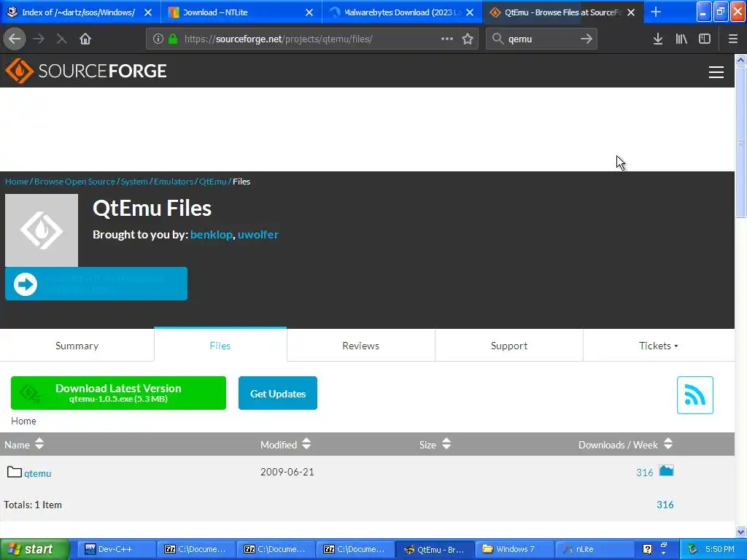Click the URL address bar field
Image resolution: width=747 pixels, height=560 pixels.
[x=312, y=39]
